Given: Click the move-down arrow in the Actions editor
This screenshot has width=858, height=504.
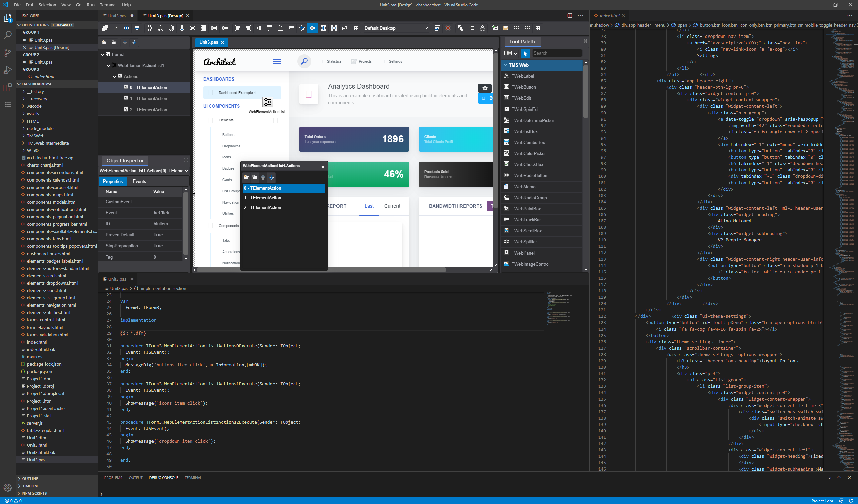Looking at the screenshot, I should point(271,177).
